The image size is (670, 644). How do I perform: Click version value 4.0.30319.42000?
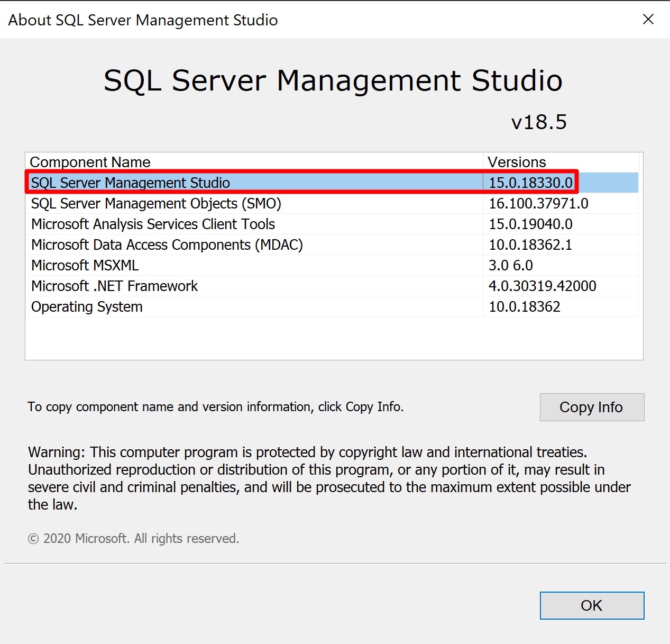tap(543, 286)
